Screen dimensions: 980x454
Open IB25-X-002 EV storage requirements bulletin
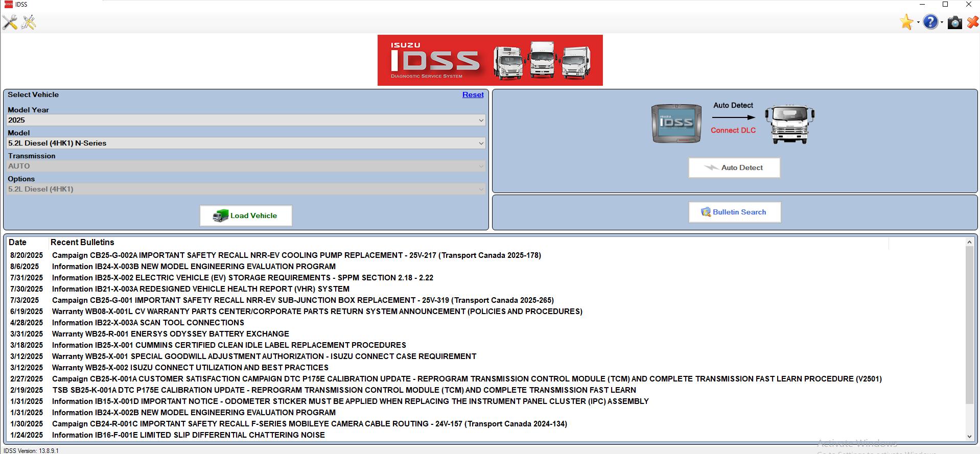point(243,278)
